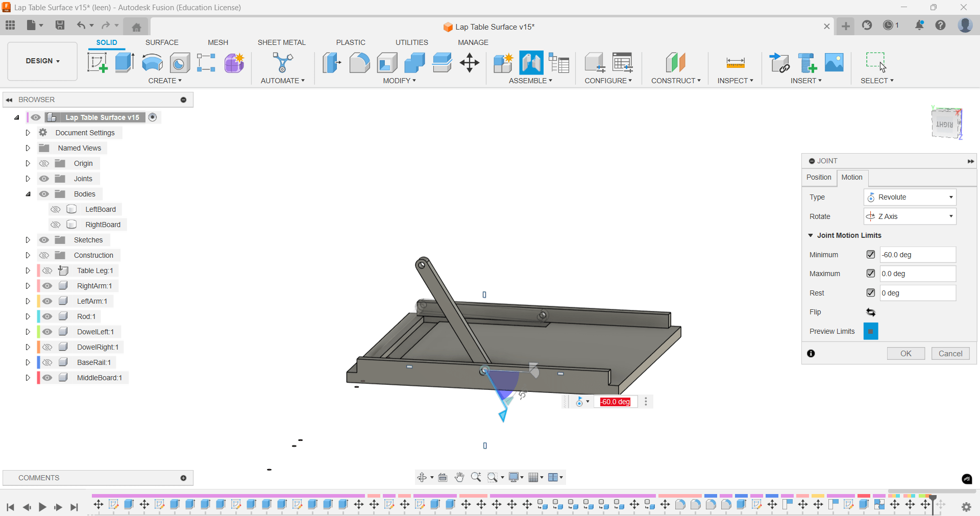
Task: Switch to the SHEET METAL tab
Action: [x=281, y=42]
